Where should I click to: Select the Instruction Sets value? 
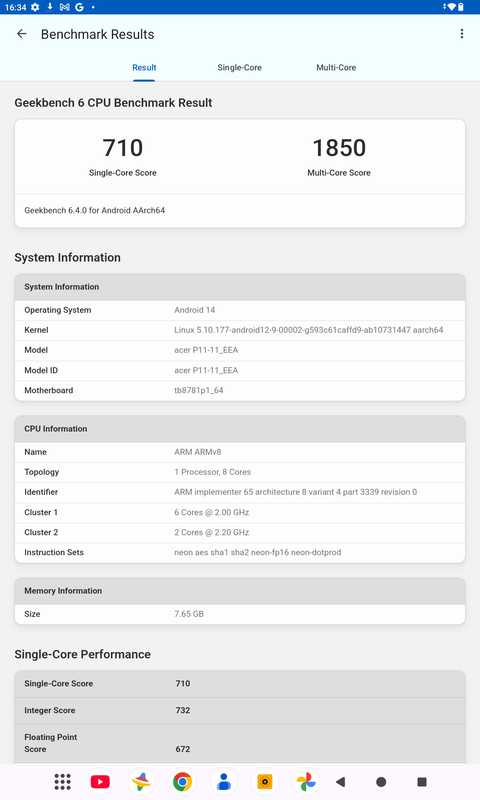[x=258, y=553]
